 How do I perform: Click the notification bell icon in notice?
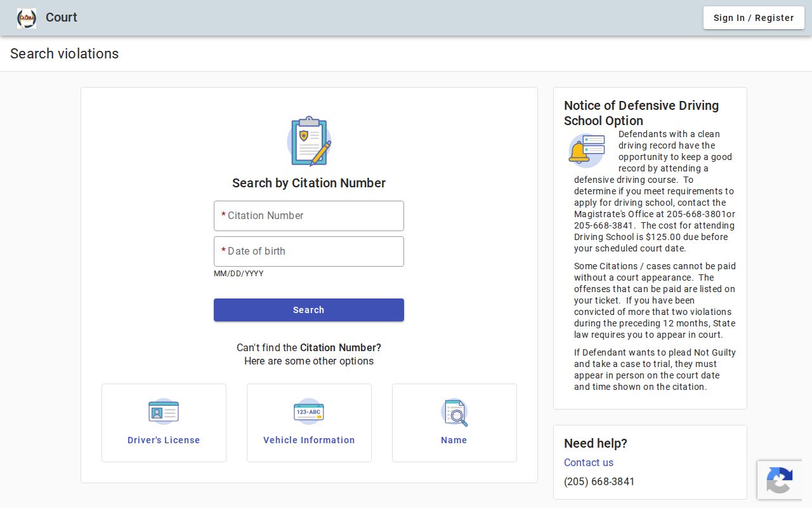[586, 150]
